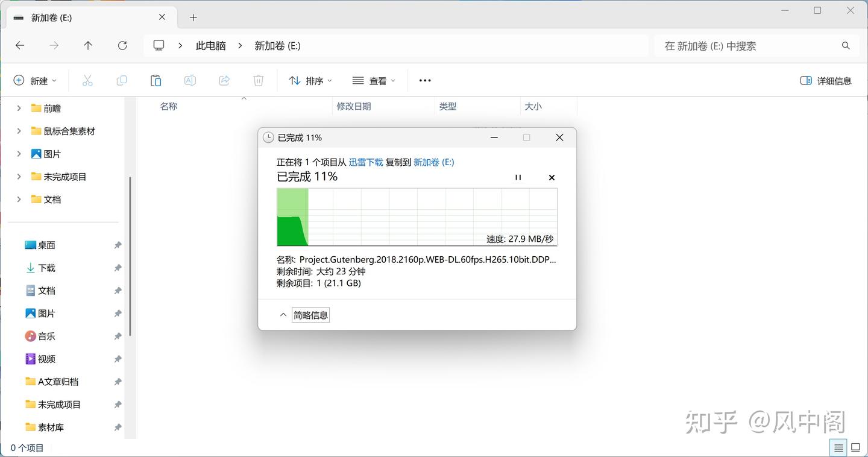Minimize the 已完成 11% copy dialog
The height and width of the screenshot is (457, 868).
click(494, 137)
